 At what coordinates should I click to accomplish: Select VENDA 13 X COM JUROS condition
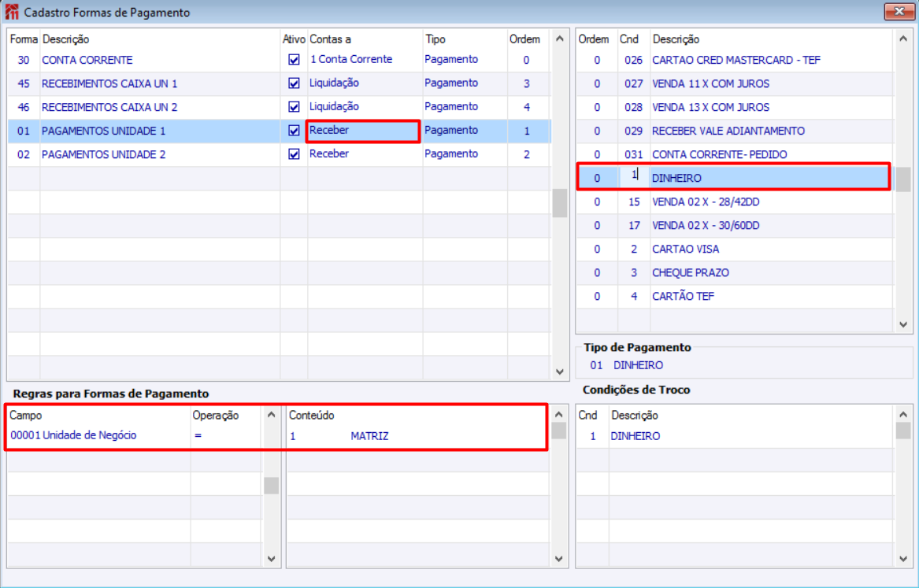(x=710, y=107)
